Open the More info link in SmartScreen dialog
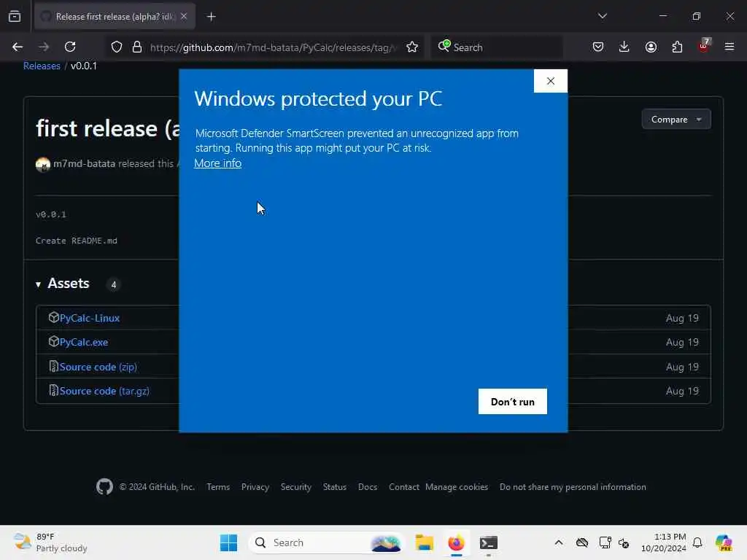The width and height of the screenshot is (747, 560). click(x=217, y=163)
